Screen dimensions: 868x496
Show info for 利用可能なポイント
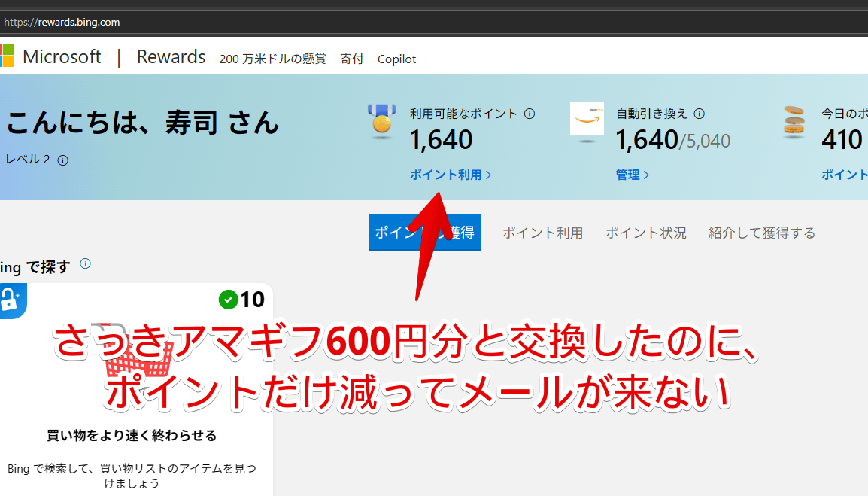[530, 114]
